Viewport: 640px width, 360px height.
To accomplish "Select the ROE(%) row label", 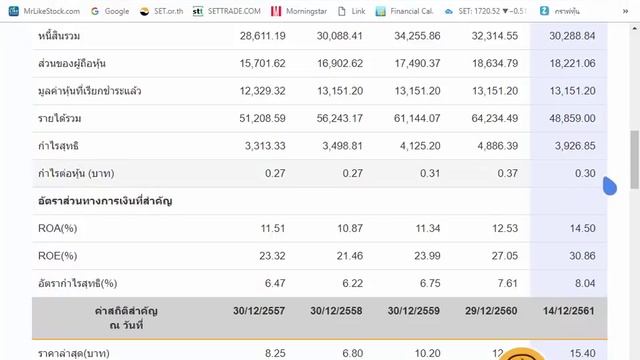I will [58, 256].
